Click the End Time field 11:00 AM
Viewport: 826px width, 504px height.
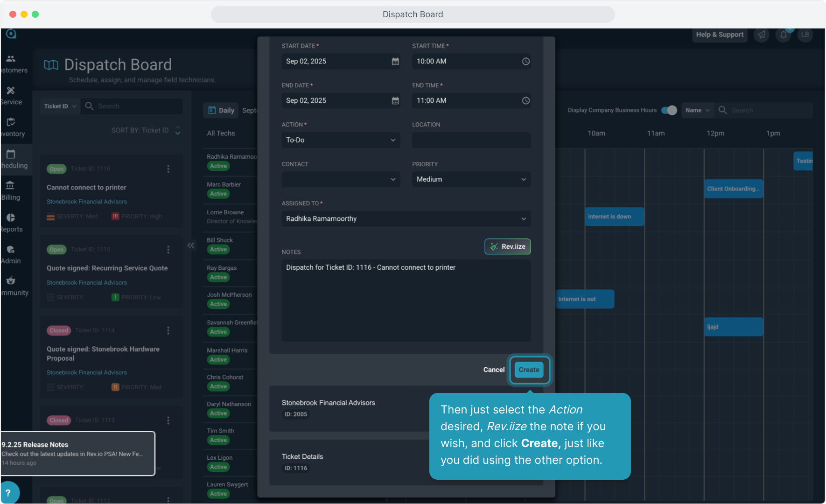(471, 101)
